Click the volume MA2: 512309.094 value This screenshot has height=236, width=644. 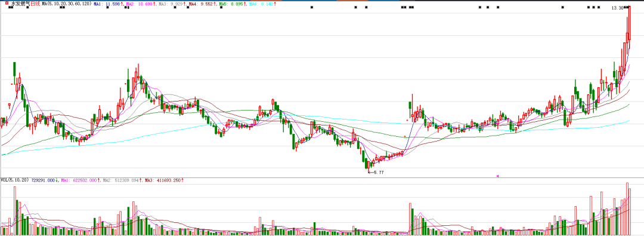[x=121, y=180]
